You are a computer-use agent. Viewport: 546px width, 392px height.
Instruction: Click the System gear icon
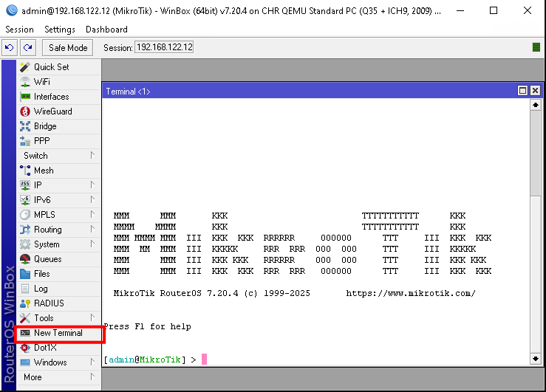click(25, 244)
